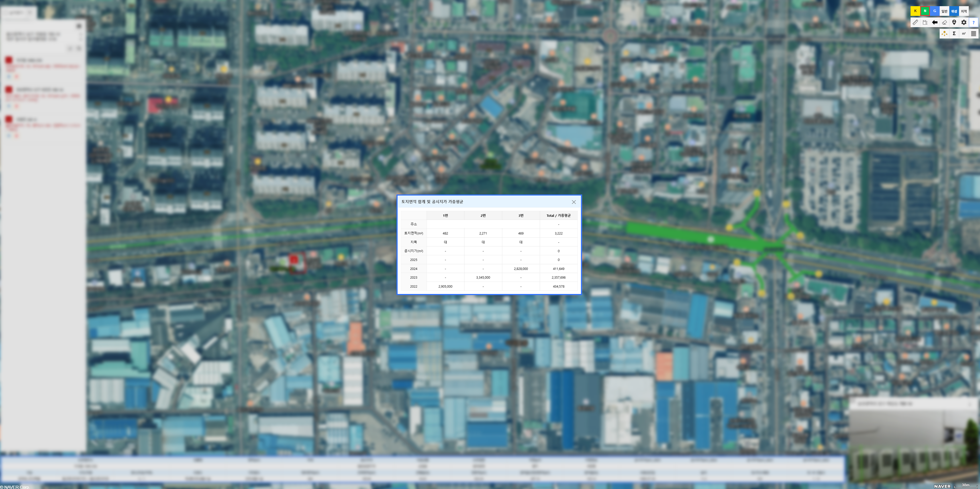Screen dimensions: 980x489
Task: Open the settings gear
Action: coord(964,22)
